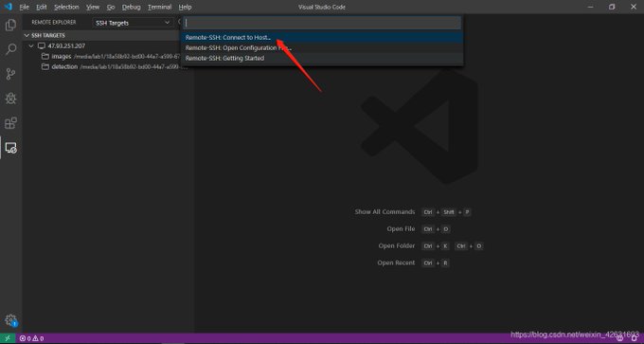Open Source Control view in activity bar
Screen dimensions: 644x344
point(10,74)
